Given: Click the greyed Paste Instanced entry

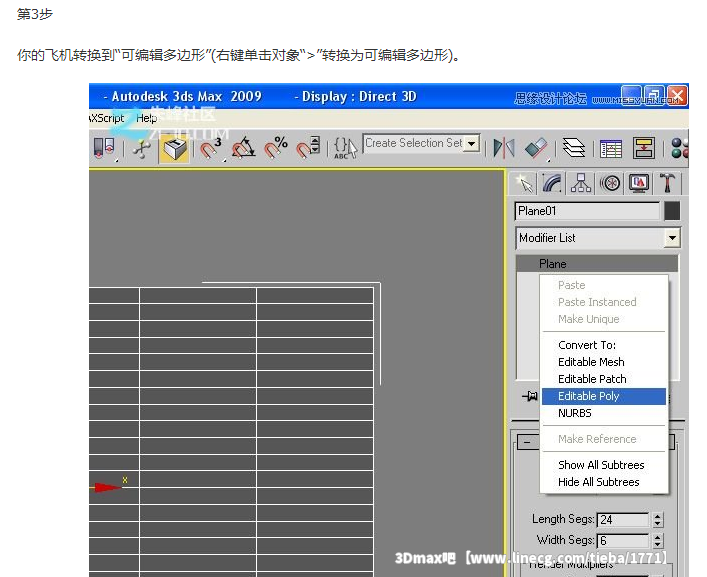Looking at the screenshot, I should [x=597, y=302].
